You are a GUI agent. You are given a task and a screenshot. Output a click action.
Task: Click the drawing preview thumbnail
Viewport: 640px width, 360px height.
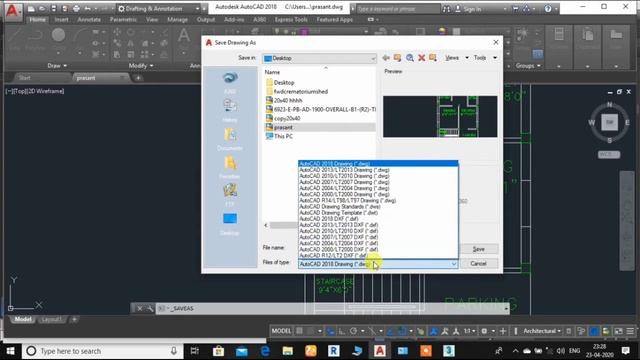click(440, 117)
